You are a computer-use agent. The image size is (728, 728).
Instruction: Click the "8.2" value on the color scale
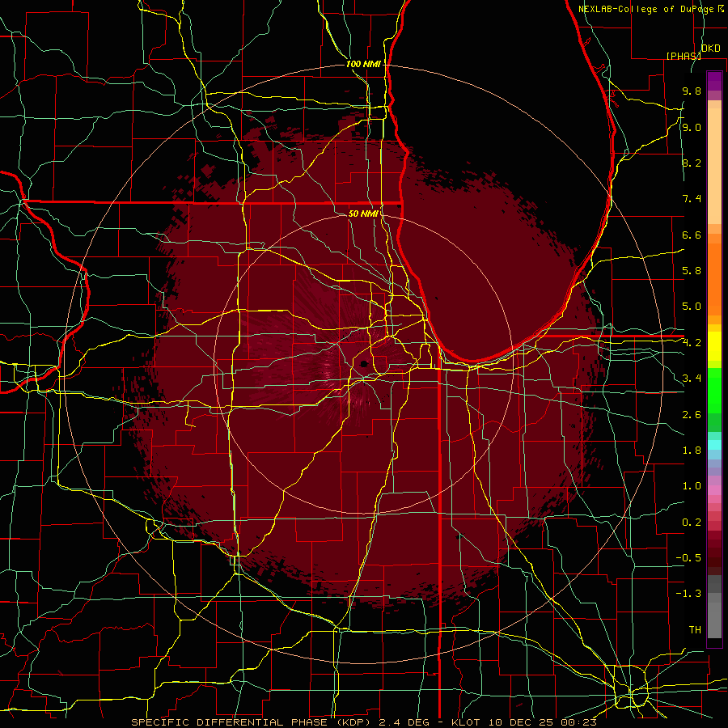pyautogui.click(x=692, y=163)
